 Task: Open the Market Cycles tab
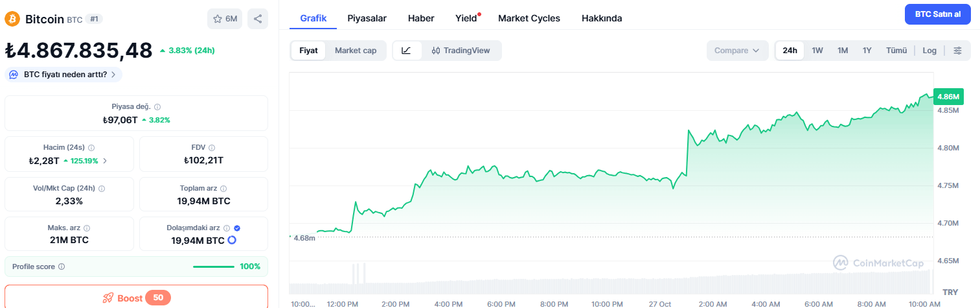coord(529,18)
